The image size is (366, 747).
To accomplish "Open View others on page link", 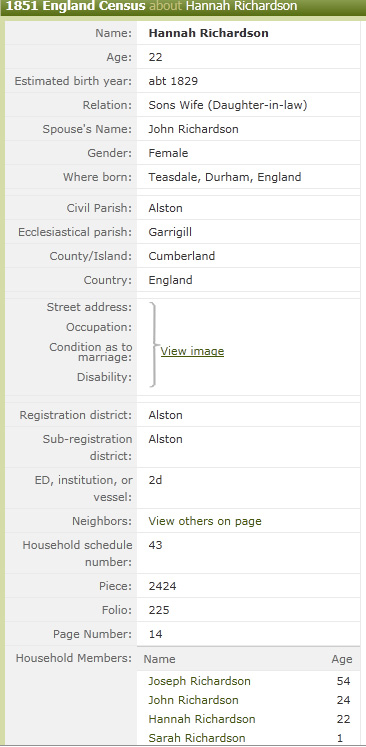I will (x=205, y=521).
